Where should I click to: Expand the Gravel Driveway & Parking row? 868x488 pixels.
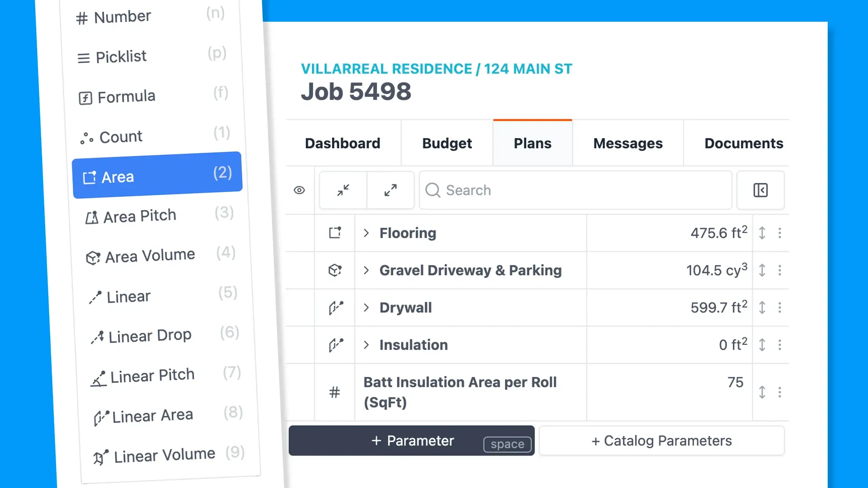[366, 270]
